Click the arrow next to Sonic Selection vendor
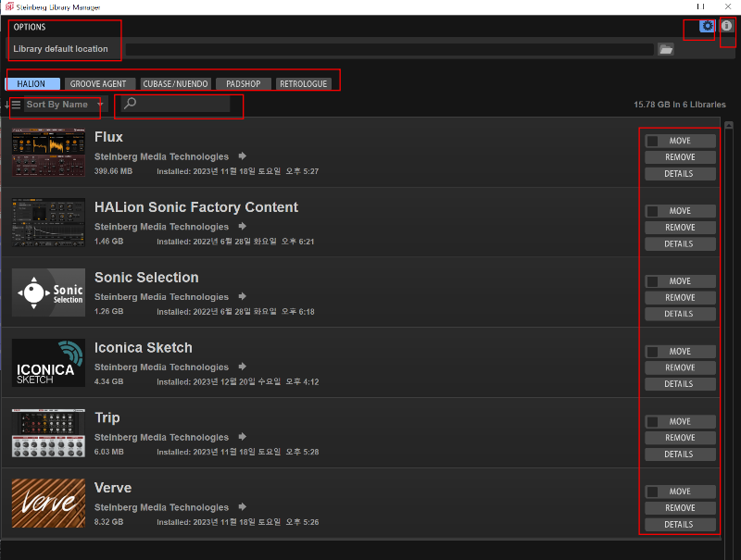This screenshot has width=741, height=560. click(x=243, y=296)
